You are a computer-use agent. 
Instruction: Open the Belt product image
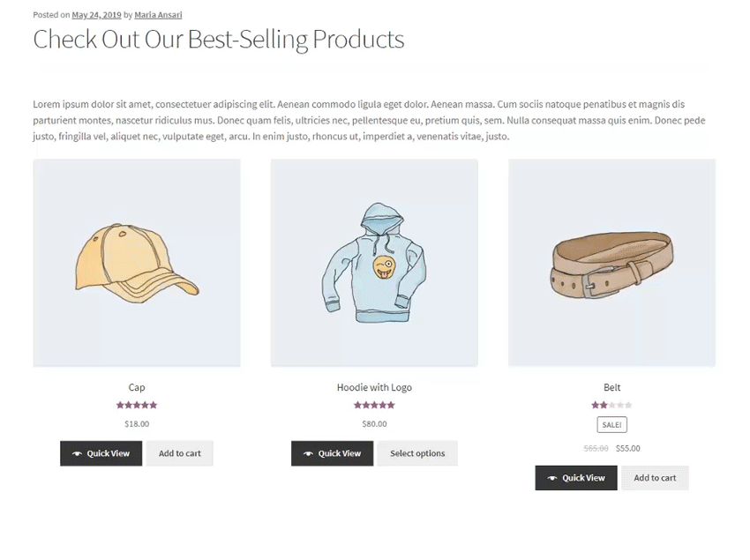[x=611, y=263]
